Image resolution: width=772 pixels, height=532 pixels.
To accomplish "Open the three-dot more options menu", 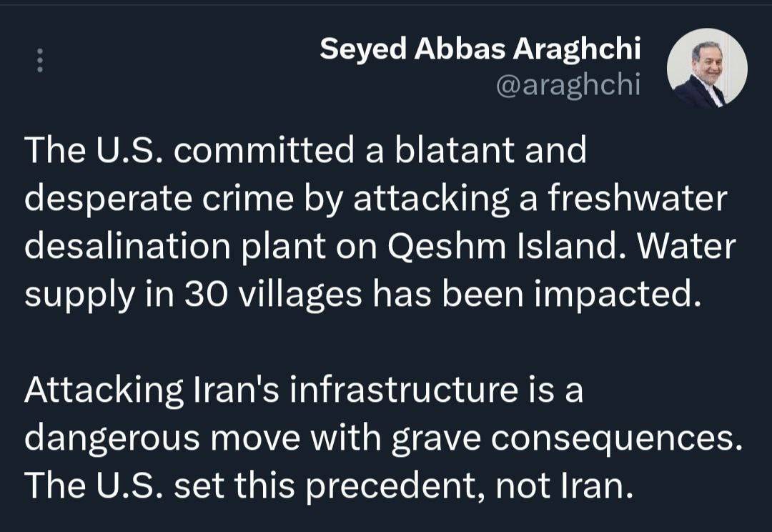I will click(40, 61).
